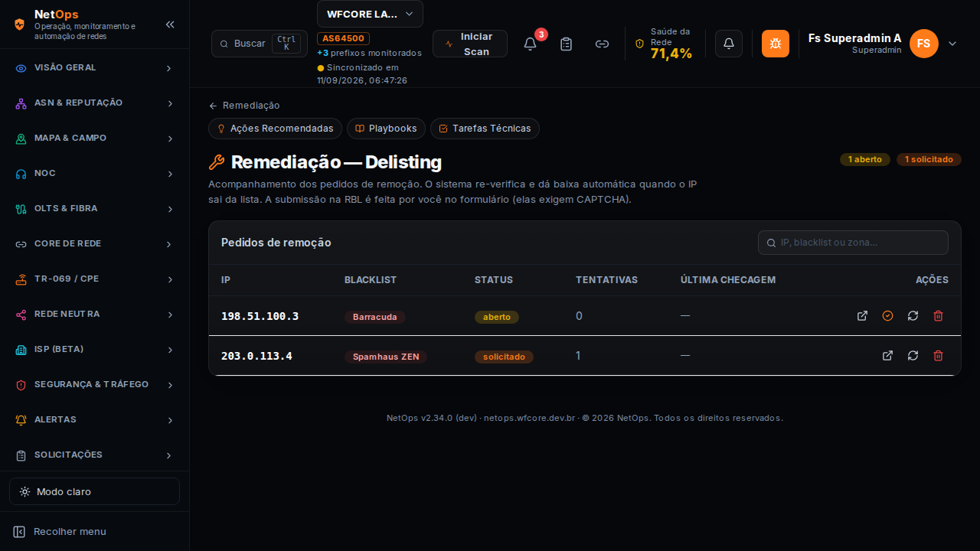
Task: Expand the Core de Rede chevron
Action: pos(169,244)
